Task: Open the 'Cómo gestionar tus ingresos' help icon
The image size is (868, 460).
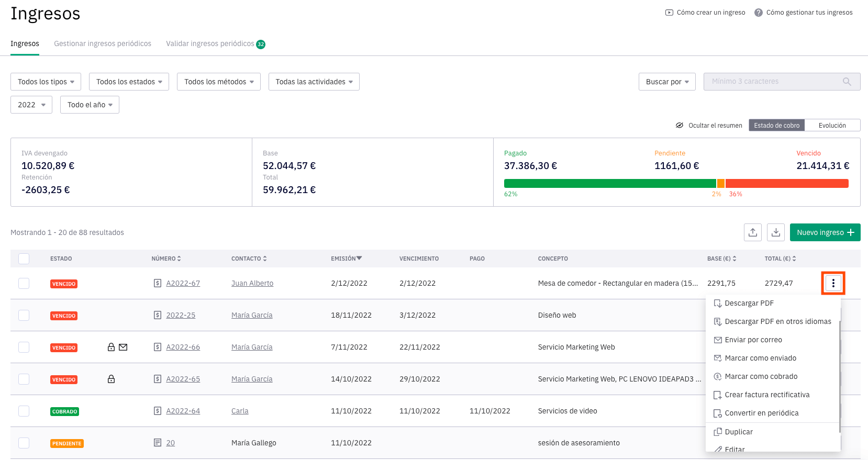Action: [x=758, y=13]
